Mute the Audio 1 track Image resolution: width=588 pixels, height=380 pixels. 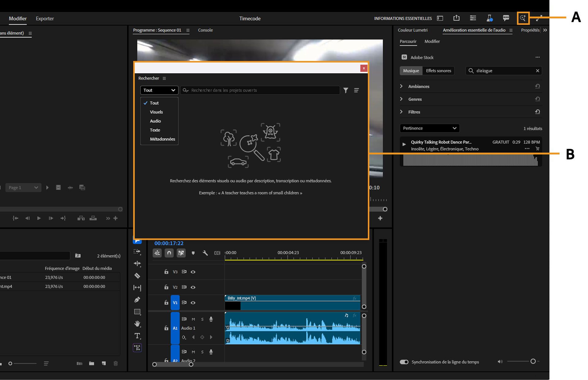coord(193,319)
